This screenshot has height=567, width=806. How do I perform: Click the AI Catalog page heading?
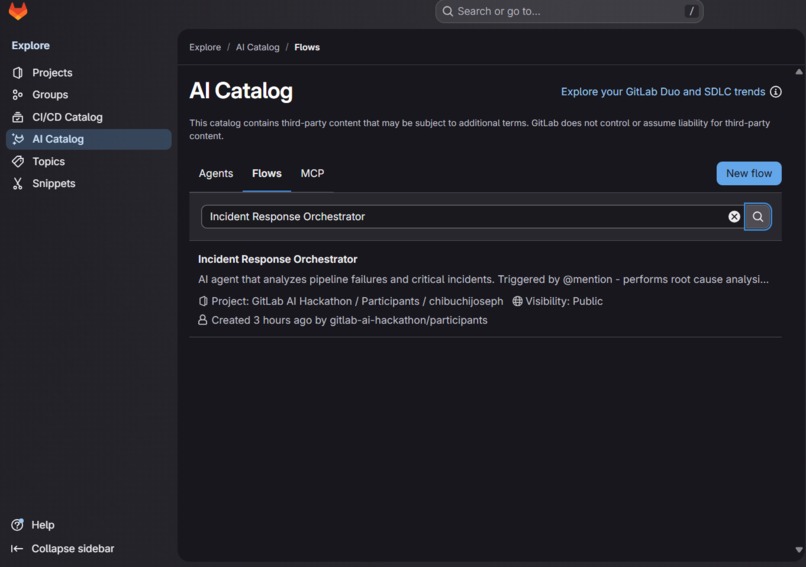click(241, 91)
